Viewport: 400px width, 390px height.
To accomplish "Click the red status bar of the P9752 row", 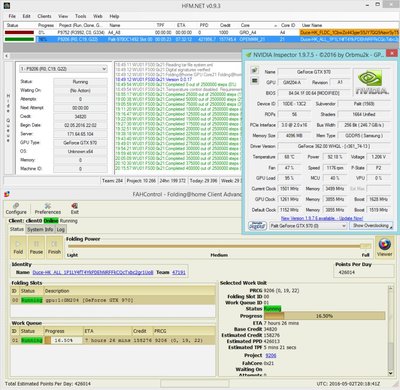I will pyautogui.click(x=19, y=32).
